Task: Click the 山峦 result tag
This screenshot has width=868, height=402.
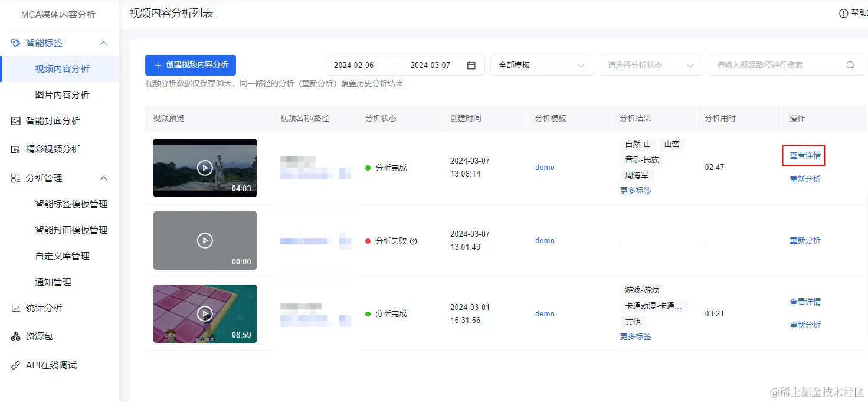Action: [672, 144]
